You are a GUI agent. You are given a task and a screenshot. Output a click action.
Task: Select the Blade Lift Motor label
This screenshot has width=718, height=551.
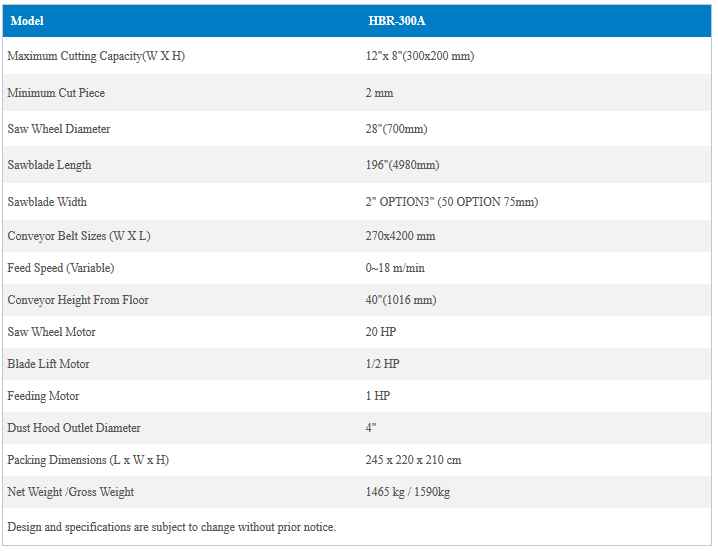click(48, 364)
